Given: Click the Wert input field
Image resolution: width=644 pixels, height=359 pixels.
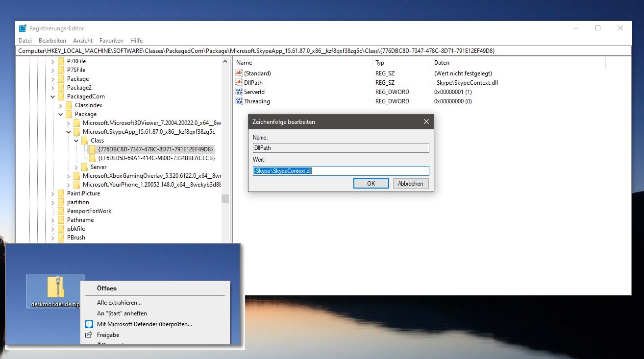Looking at the screenshot, I should click(x=341, y=171).
